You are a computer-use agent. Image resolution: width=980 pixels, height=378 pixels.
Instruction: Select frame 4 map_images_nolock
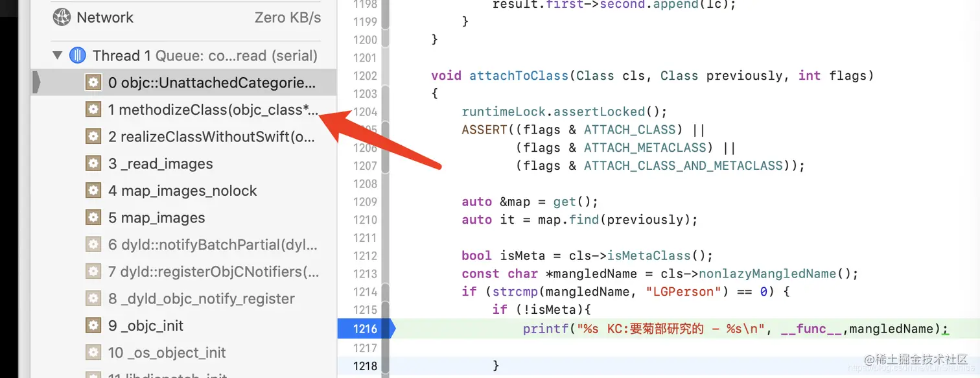click(x=184, y=191)
